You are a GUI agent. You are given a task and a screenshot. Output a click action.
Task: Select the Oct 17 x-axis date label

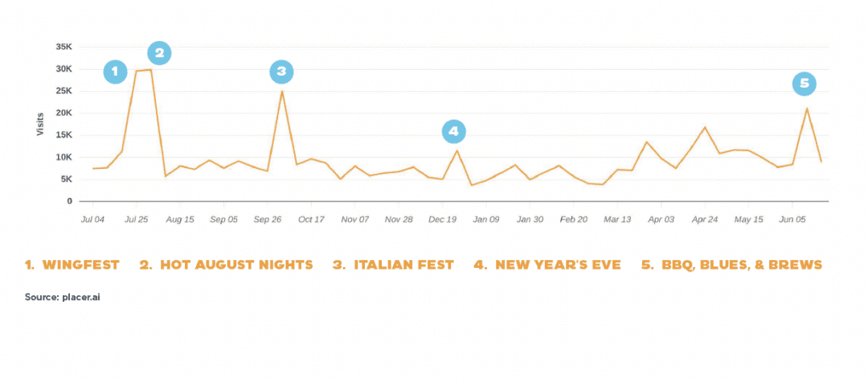pos(311,219)
